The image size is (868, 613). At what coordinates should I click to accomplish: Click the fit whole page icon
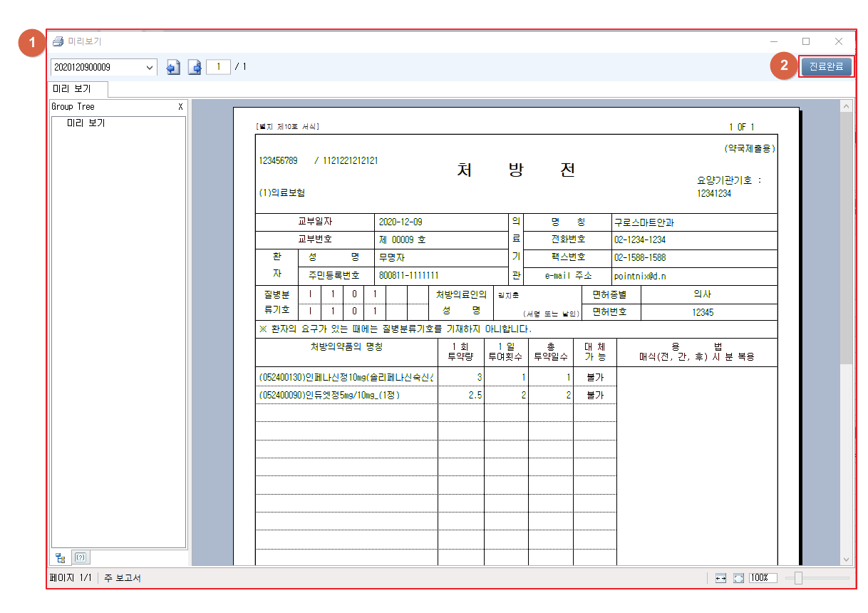pyautogui.click(x=738, y=578)
